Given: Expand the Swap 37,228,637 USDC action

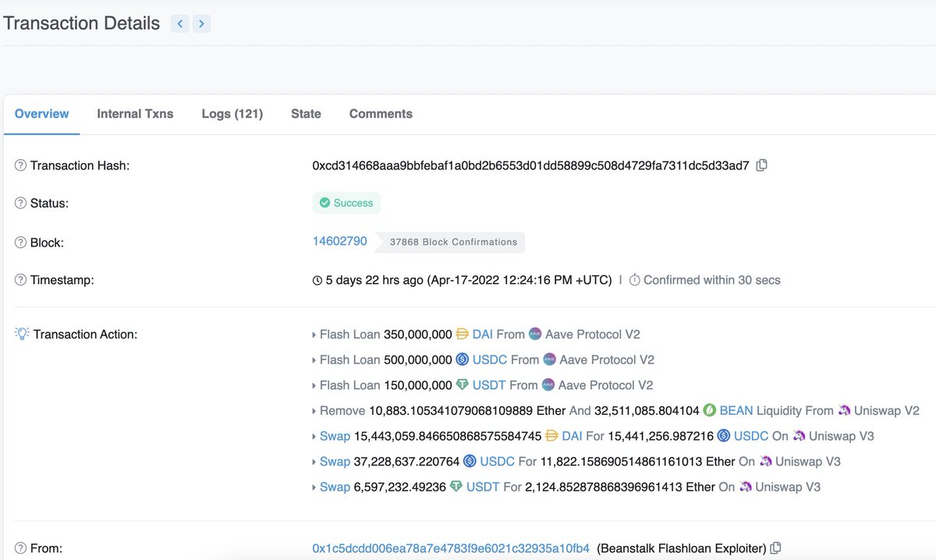Looking at the screenshot, I should [314, 462].
